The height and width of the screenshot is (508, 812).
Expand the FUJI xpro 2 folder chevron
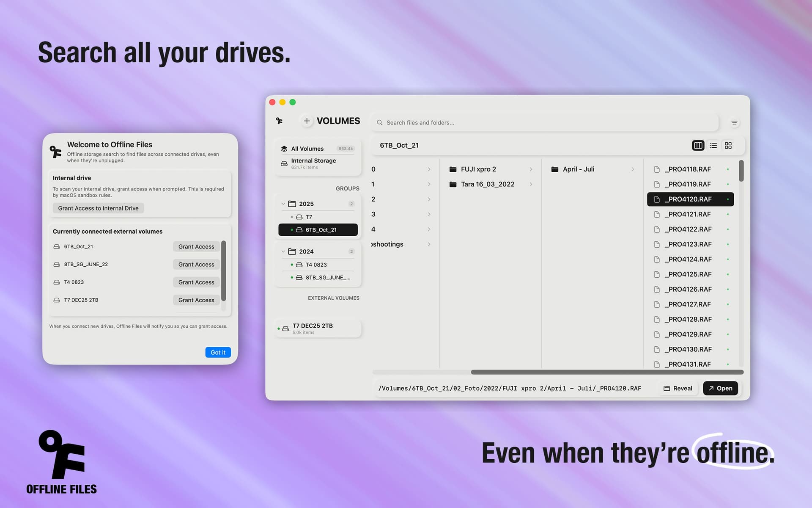(x=531, y=169)
